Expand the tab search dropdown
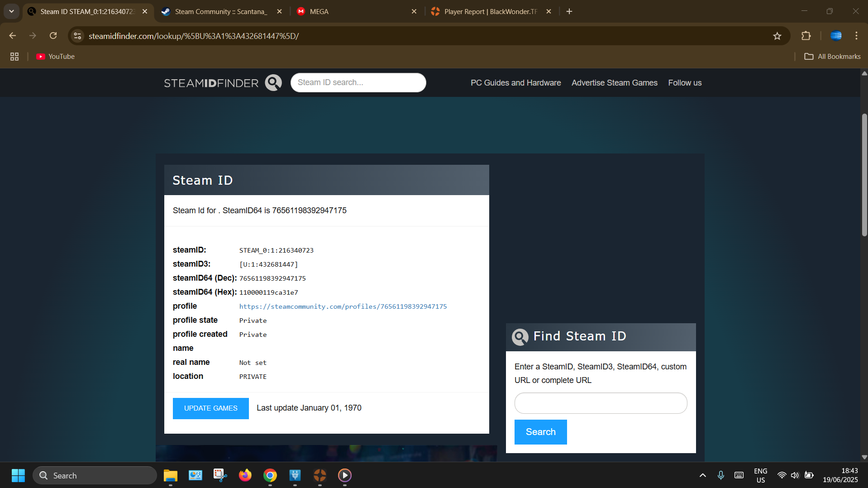Screen dimensions: 868x488 click(x=11, y=11)
